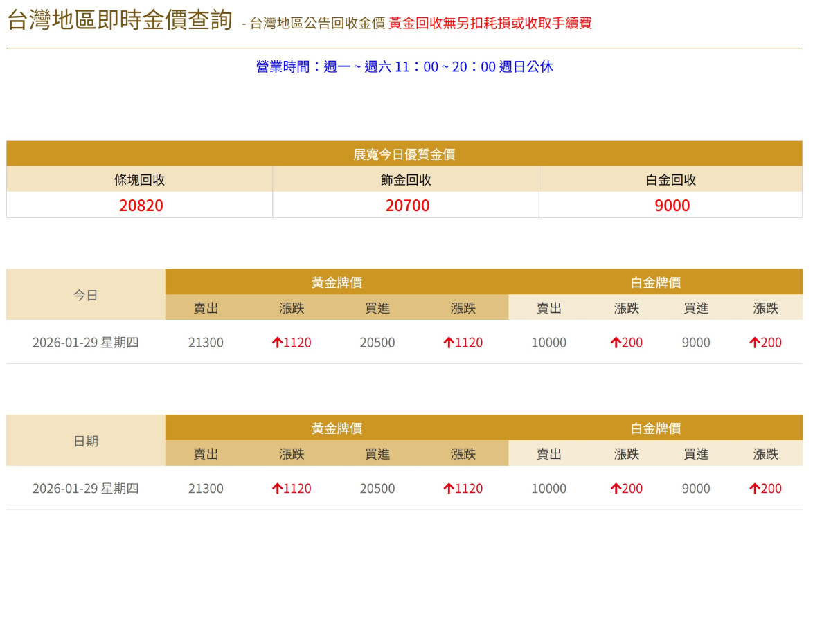The width and height of the screenshot is (840, 623).
Task: Click the 20700 飾金回收 price
Action: pyautogui.click(x=408, y=206)
